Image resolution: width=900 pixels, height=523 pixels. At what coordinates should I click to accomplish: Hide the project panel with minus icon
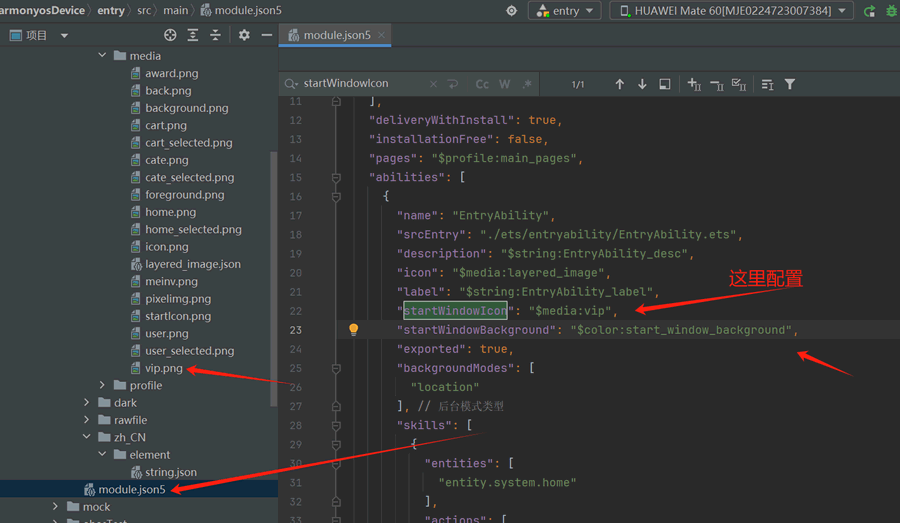tap(266, 35)
